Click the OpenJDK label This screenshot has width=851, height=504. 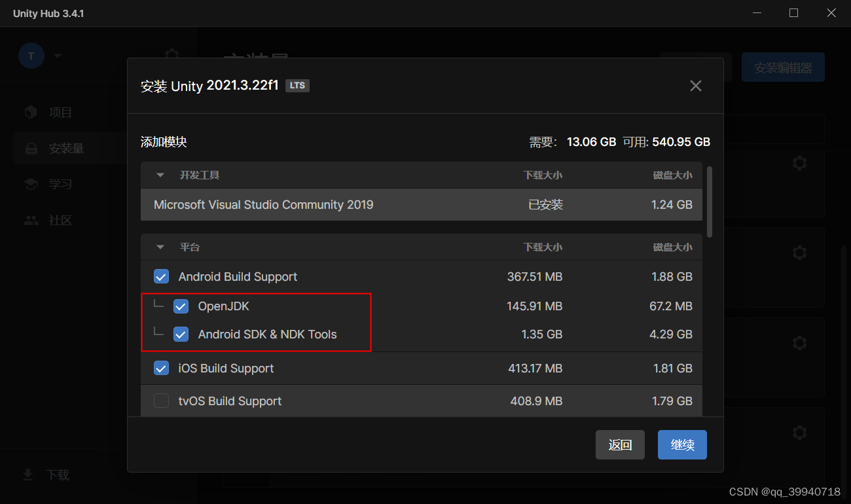224,306
